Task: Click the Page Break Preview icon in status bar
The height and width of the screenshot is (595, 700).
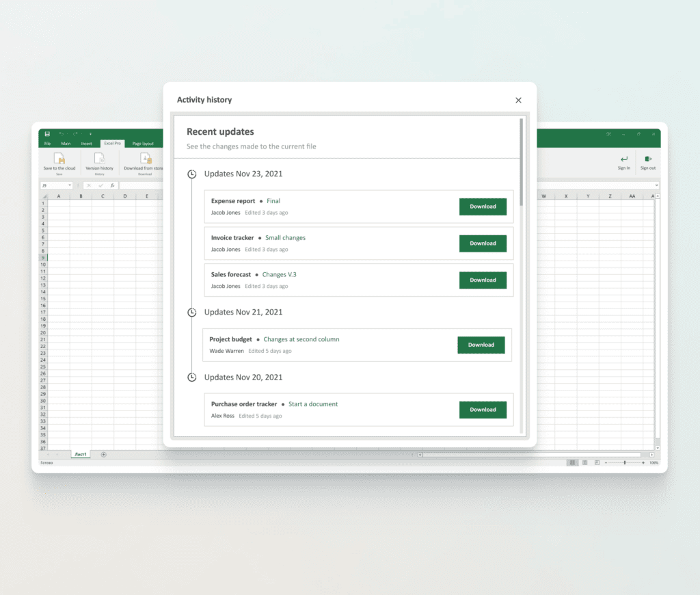Action: [x=597, y=462]
